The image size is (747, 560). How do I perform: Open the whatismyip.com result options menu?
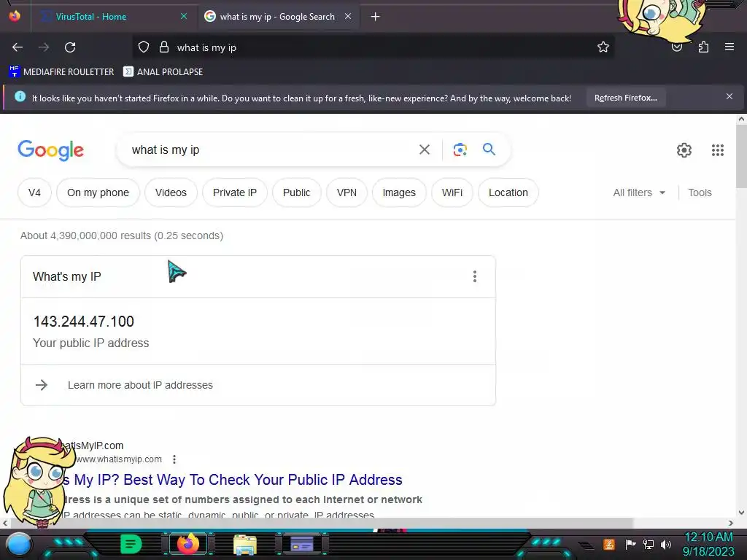[x=174, y=459]
